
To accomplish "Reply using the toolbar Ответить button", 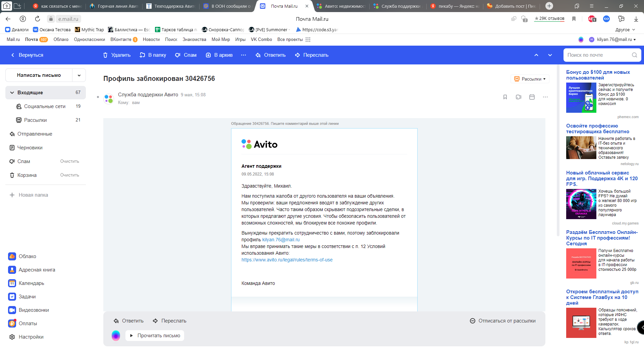I will pyautogui.click(x=270, y=55).
